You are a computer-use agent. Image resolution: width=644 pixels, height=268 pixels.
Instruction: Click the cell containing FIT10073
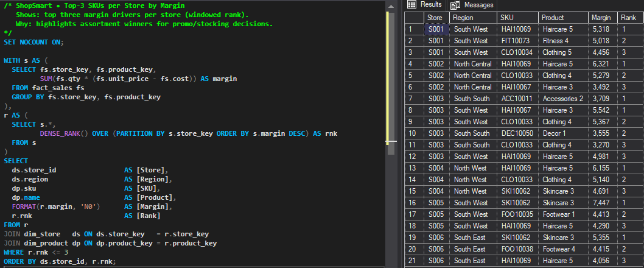(516, 41)
